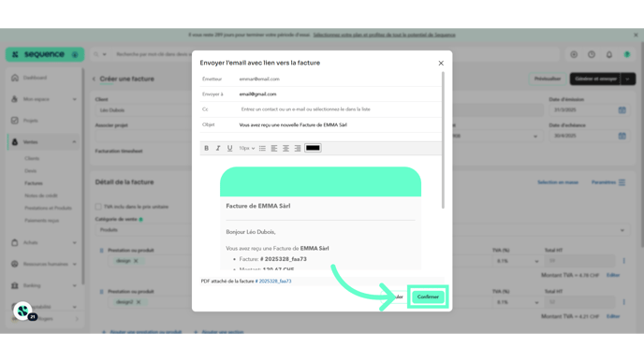Image resolution: width=644 pixels, height=362 pixels.
Task: Toggle TVA inclu dans le prix unitaire checkbox
Action: pos(98,207)
